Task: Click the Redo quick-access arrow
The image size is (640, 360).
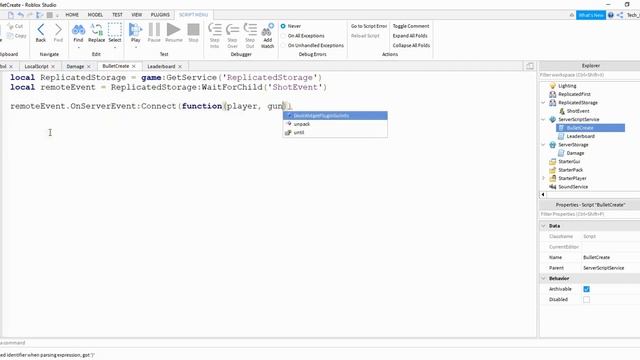Action: point(30,15)
